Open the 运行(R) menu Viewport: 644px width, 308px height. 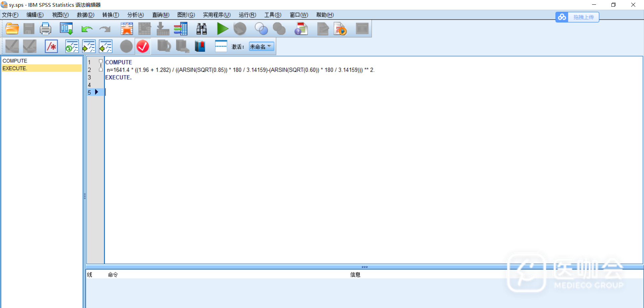[x=247, y=15]
